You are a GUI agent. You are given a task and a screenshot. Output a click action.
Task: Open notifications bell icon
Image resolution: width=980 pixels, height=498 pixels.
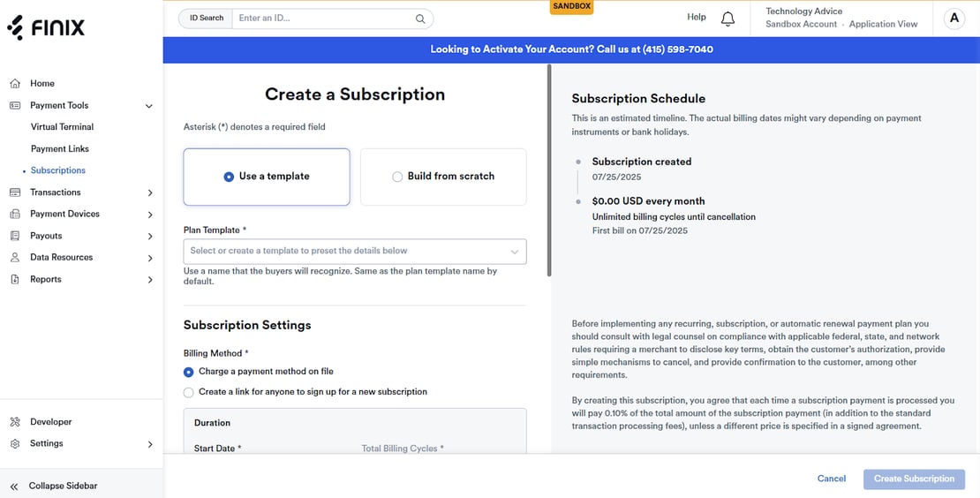click(727, 19)
